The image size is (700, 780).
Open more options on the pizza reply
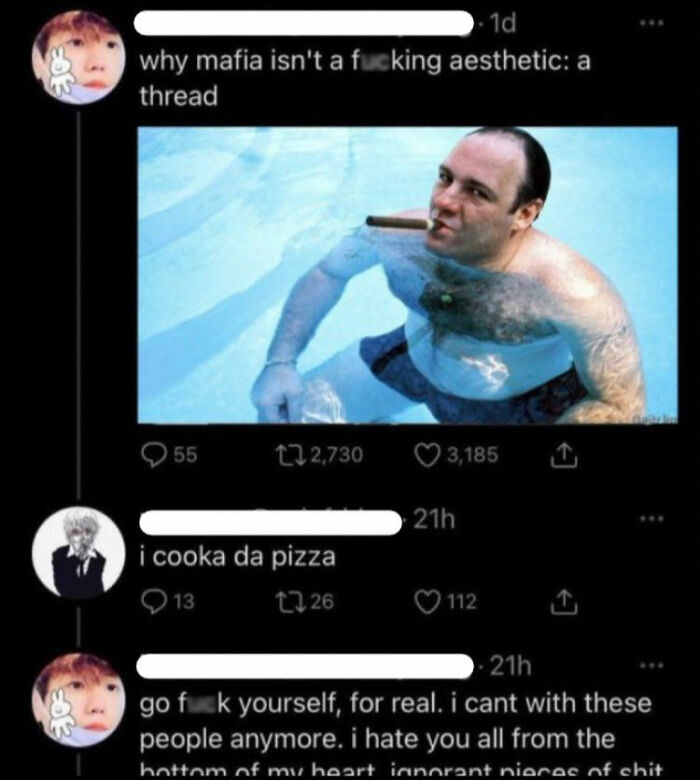pos(652,521)
